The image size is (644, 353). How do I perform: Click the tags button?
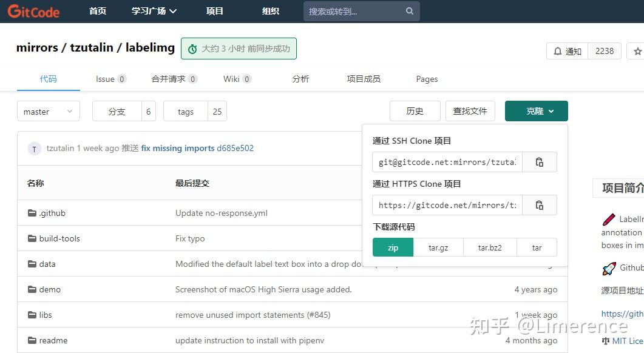tap(186, 111)
